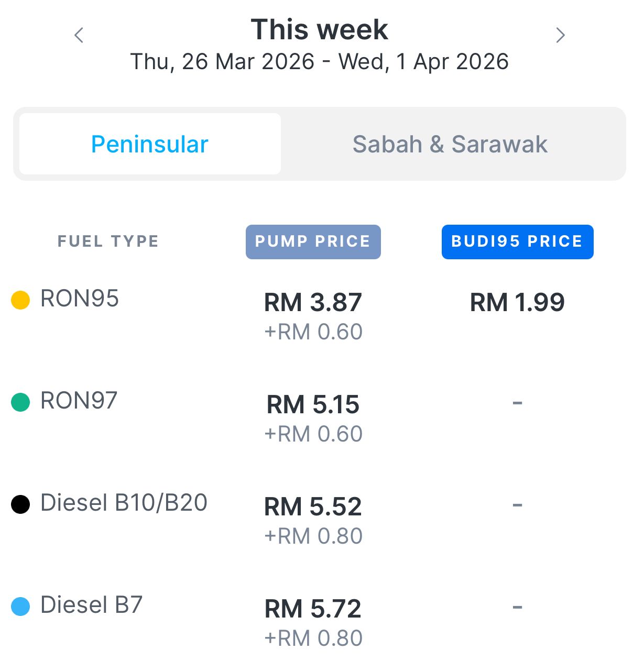Go to next week using right chevron

[x=560, y=35]
